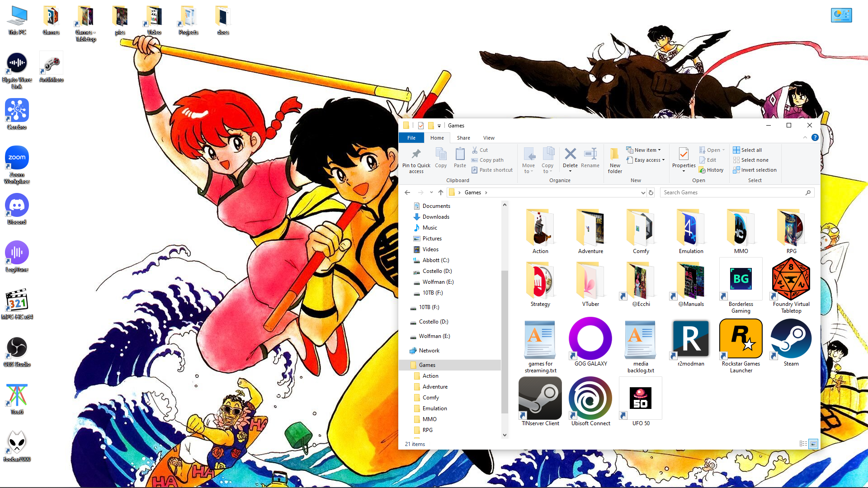Image resolution: width=868 pixels, height=488 pixels.
Task: Open games for streaming.txt file
Action: (x=540, y=346)
